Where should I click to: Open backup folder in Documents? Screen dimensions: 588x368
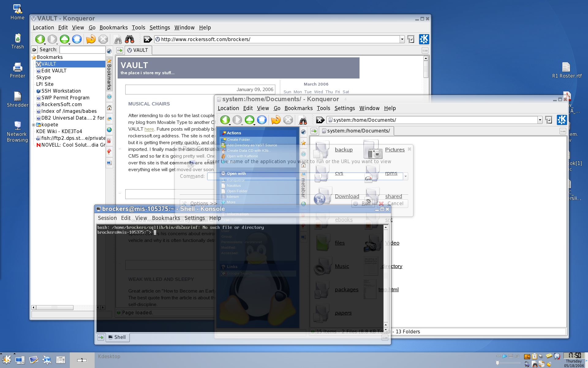tap(333, 150)
